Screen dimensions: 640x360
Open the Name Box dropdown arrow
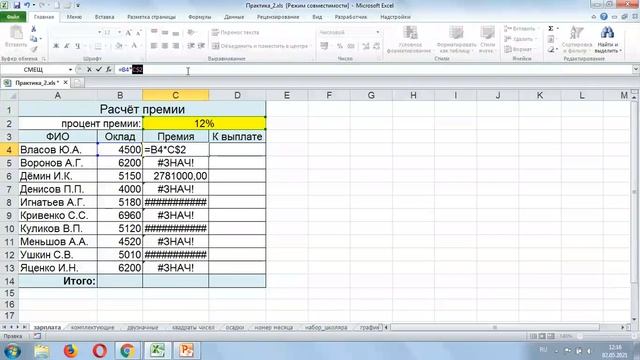70,70
